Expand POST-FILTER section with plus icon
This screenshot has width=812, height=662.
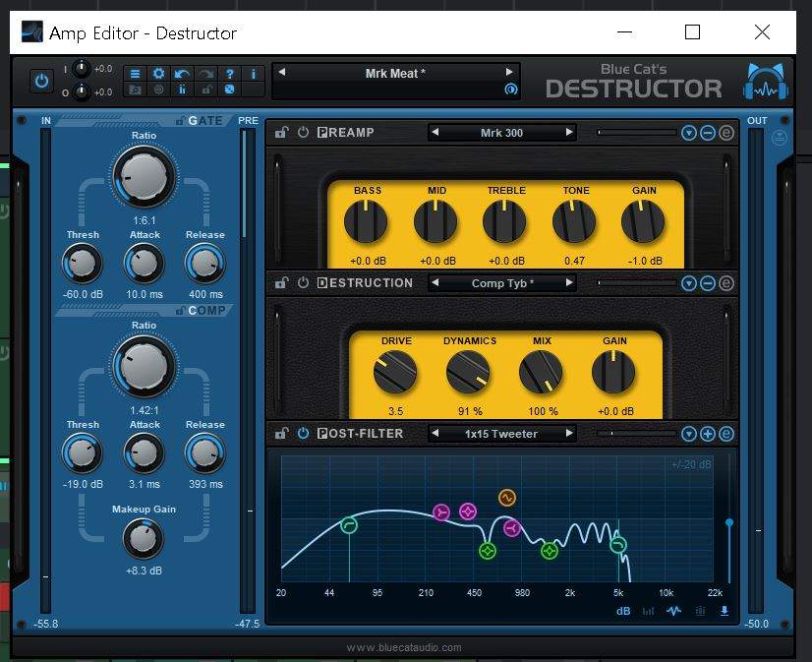708,434
